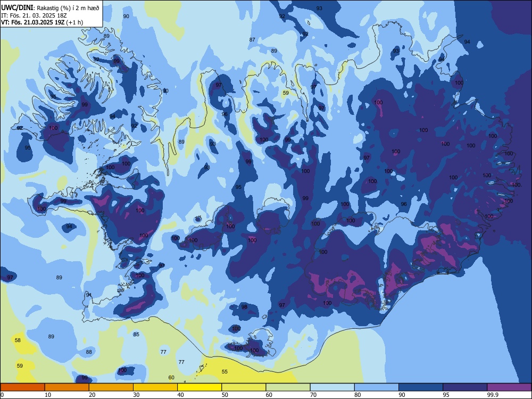Click the '88' humidity value on the map

[89, 352]
